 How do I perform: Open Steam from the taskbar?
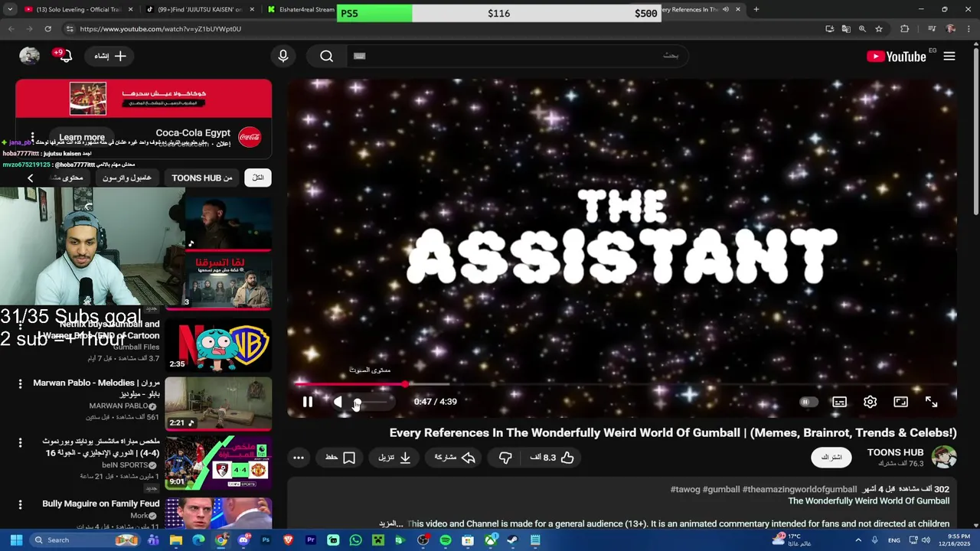512,540
